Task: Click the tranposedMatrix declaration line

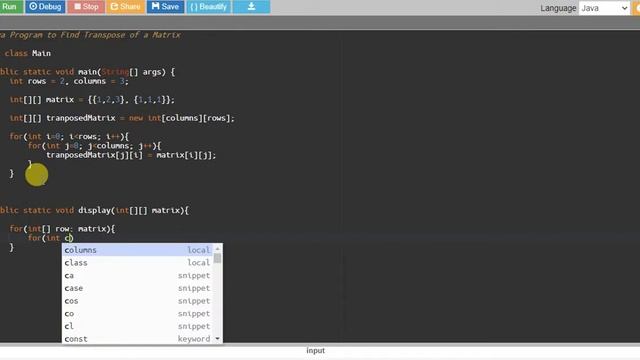Action: click(122, 118)
